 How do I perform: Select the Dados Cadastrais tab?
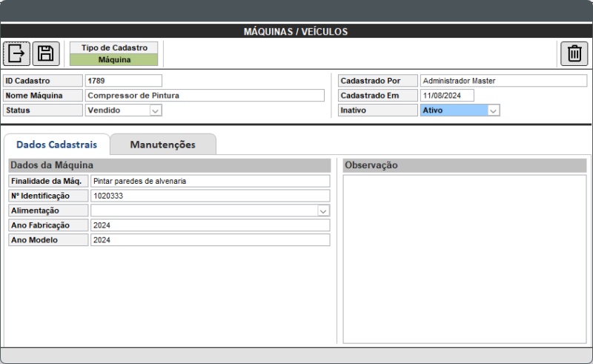tap(56, 145)
